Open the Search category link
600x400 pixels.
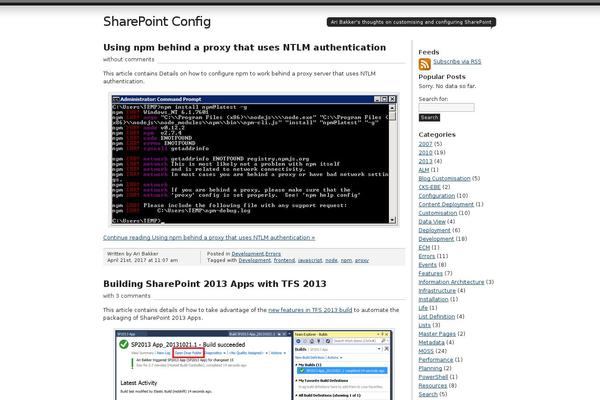point(428,394)
